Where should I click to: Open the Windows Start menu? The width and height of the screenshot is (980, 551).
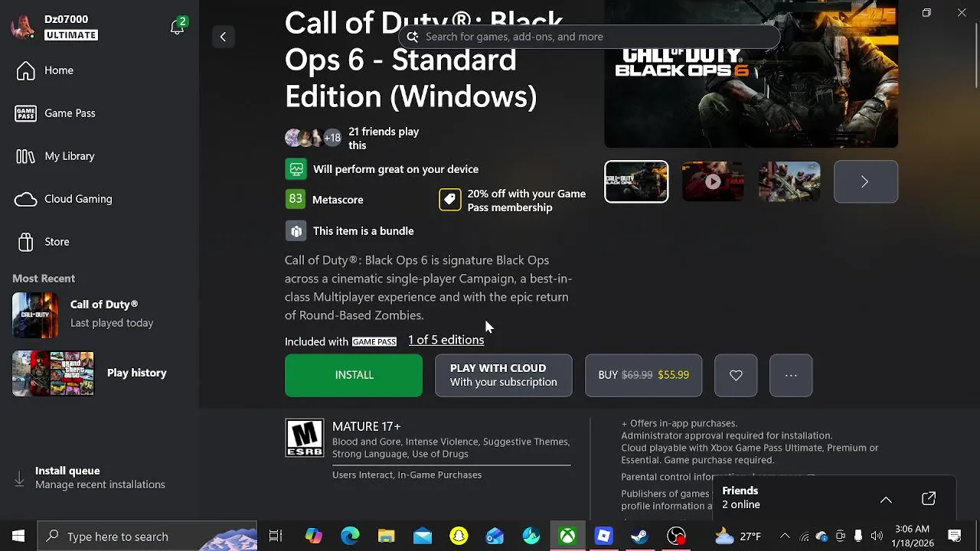click(18, 536)
